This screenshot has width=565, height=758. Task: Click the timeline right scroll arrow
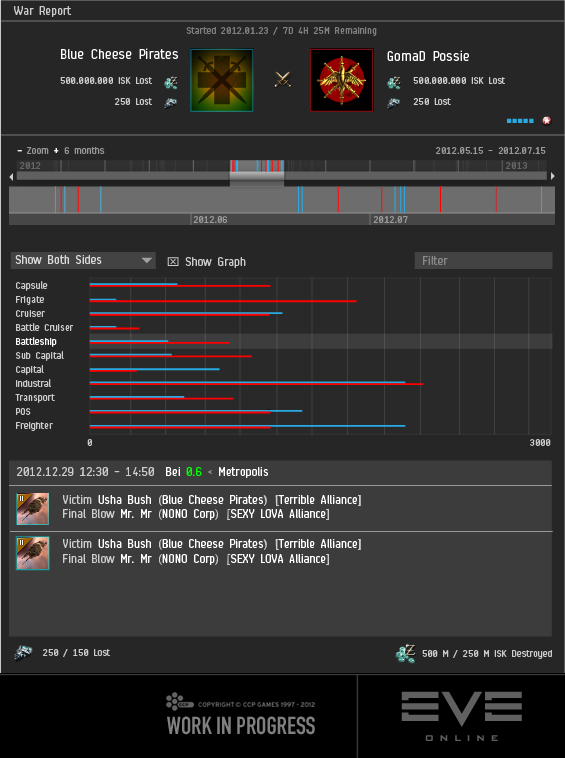click(x=552, y=176)
